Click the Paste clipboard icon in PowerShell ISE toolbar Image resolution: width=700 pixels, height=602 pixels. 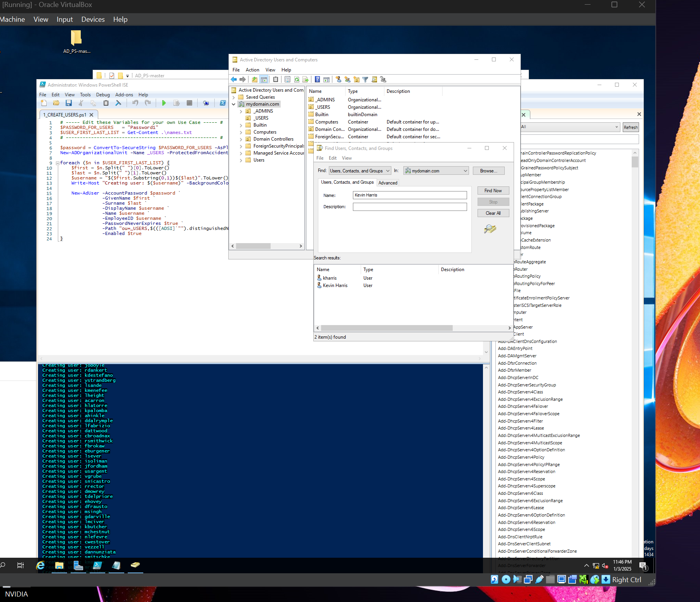click(x=106, y=103)
